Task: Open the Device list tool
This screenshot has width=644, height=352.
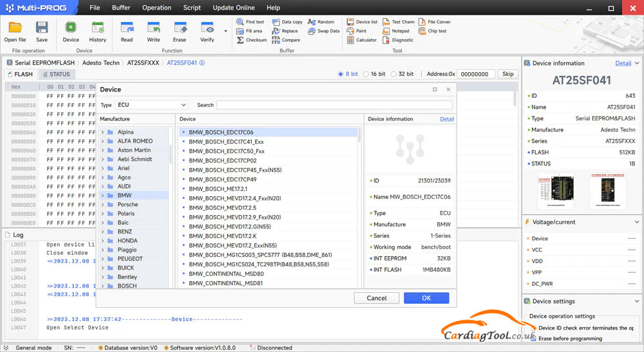Action: tap(362, 22)
